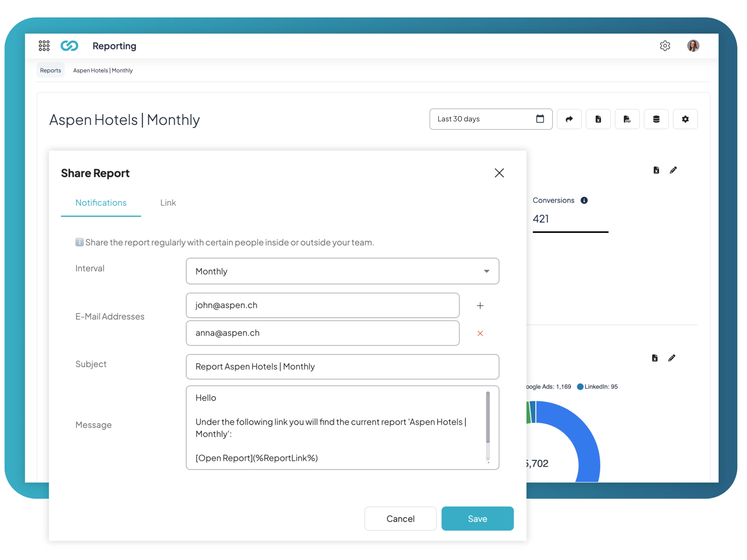Click the Subject input field
The width and height of the screenshot is (747, 560).
[342, 366]
